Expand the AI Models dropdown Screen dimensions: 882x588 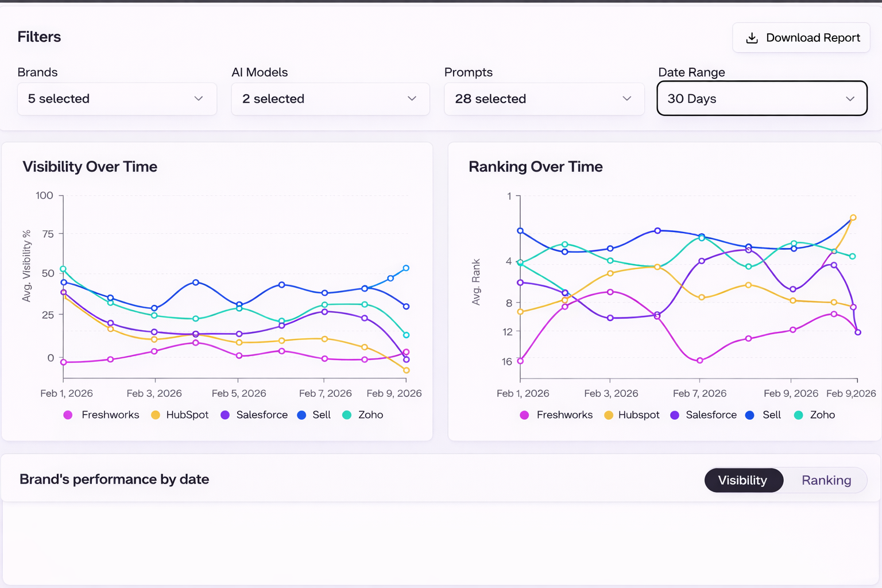click(x=330, y=99)
